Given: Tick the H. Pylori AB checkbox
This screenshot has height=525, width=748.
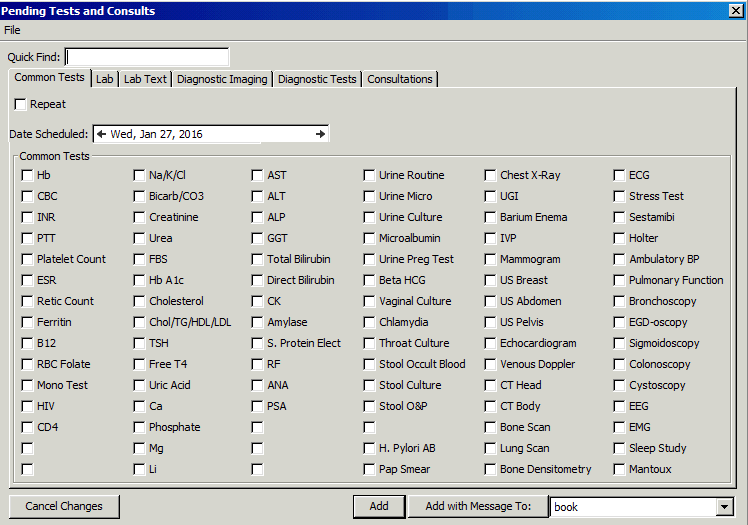Looking at the screenshot, I should [x=369, y=448].
